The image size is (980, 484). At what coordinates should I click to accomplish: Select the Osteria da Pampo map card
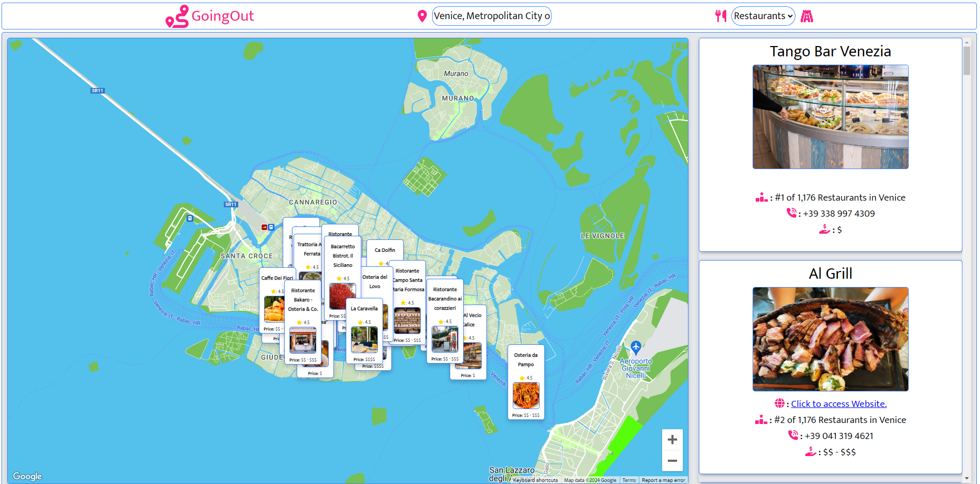pyautogui.click(x=526, y=382)
